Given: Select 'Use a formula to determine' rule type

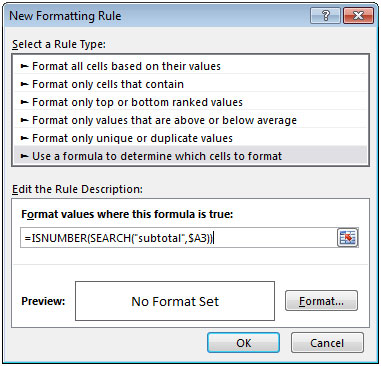Looking at the screenshot, I should [x=190, y=156].
